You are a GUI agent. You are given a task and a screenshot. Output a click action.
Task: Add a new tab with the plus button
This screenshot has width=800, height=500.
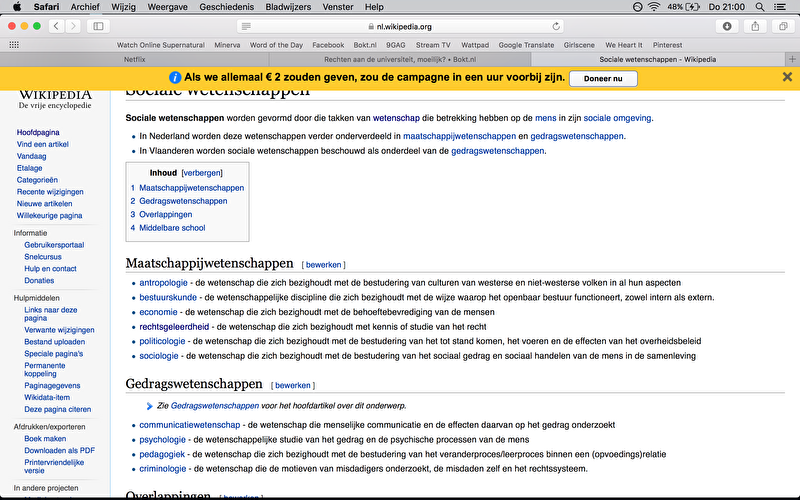[792, 59]
